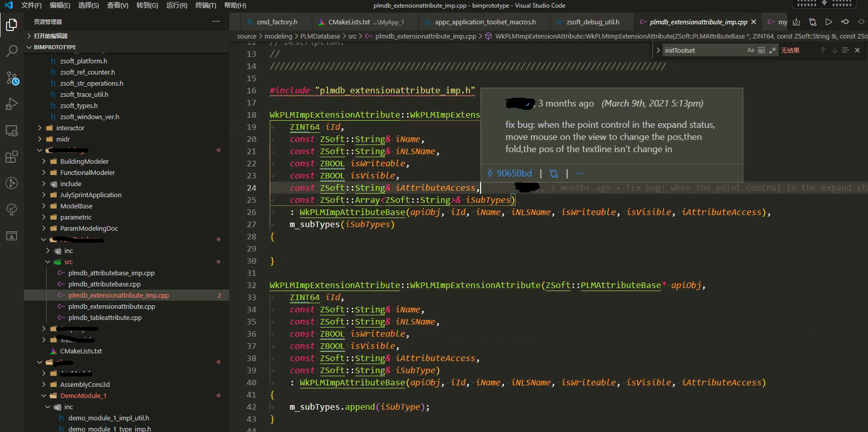Screen dimensions: 868x432
Task: Open the Help menu (帮助)
Action: coord(235,5)
